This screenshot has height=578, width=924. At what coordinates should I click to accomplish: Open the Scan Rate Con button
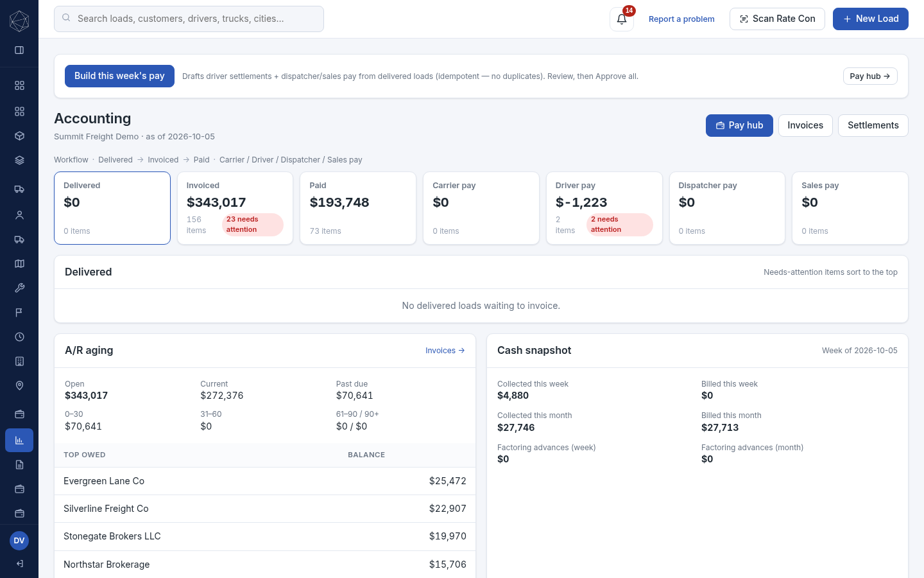point(777,19)
